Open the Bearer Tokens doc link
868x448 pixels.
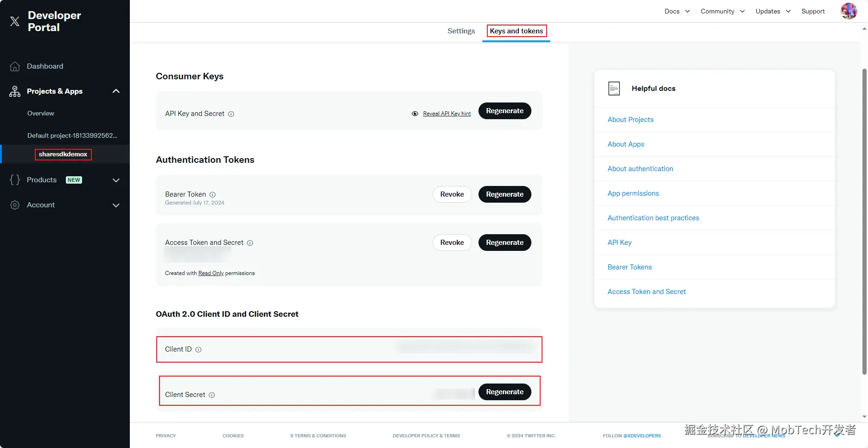tap(630, 267)
